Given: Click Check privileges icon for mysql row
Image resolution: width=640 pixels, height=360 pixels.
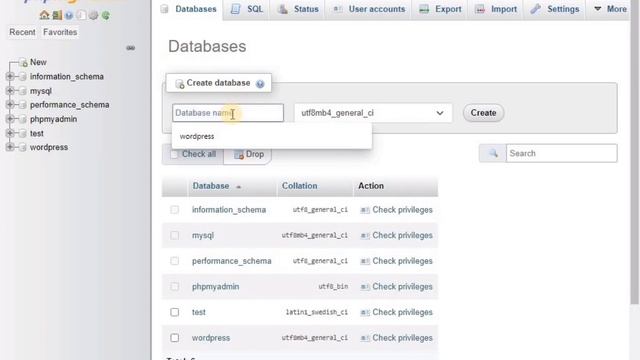Looking at the screenshot, I should coord(364,236).
